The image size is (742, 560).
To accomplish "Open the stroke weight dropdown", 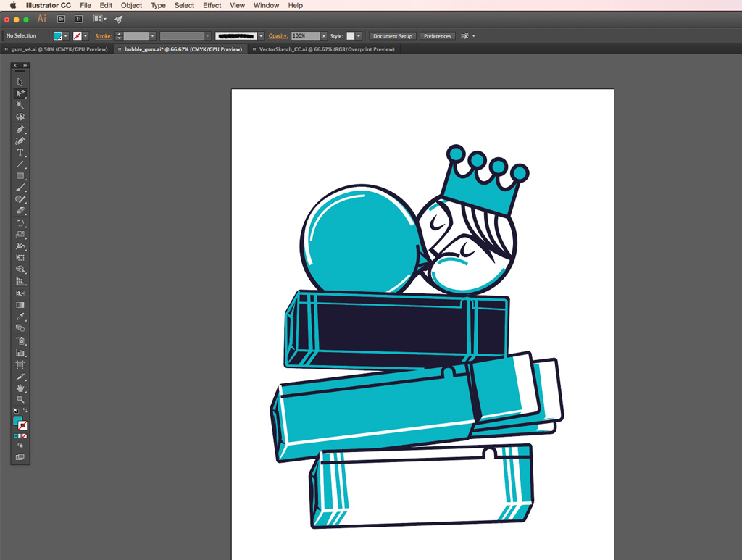I will tap(152, 36).
